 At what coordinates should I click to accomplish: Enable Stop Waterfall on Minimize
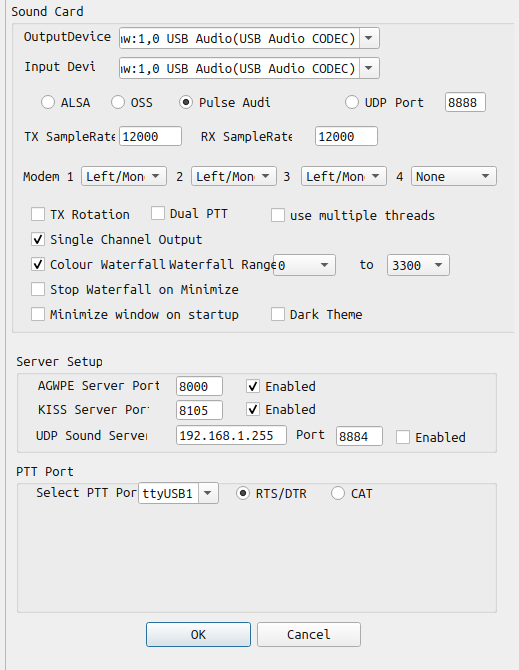[x=38, y=289]
